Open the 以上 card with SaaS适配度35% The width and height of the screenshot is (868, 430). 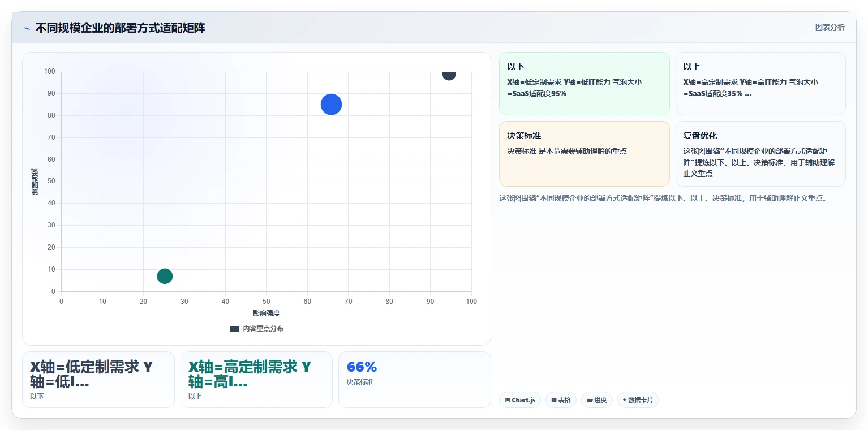click(x=760, y=84)
